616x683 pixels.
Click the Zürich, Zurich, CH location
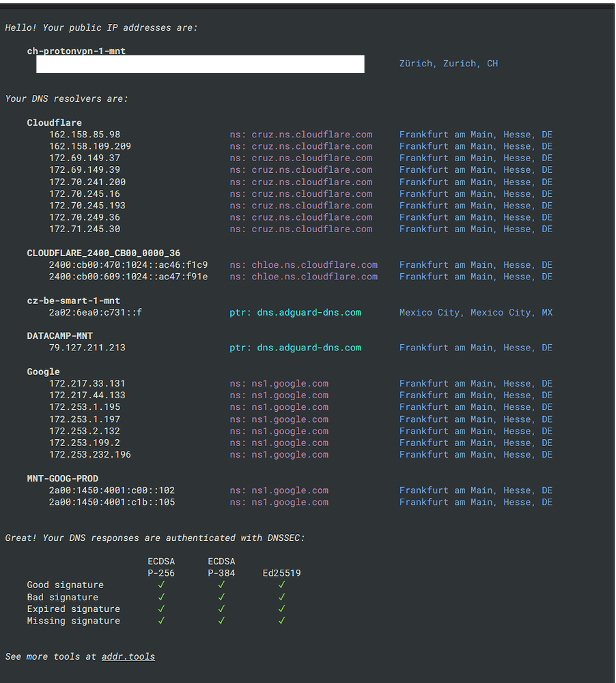click(449, 64)
